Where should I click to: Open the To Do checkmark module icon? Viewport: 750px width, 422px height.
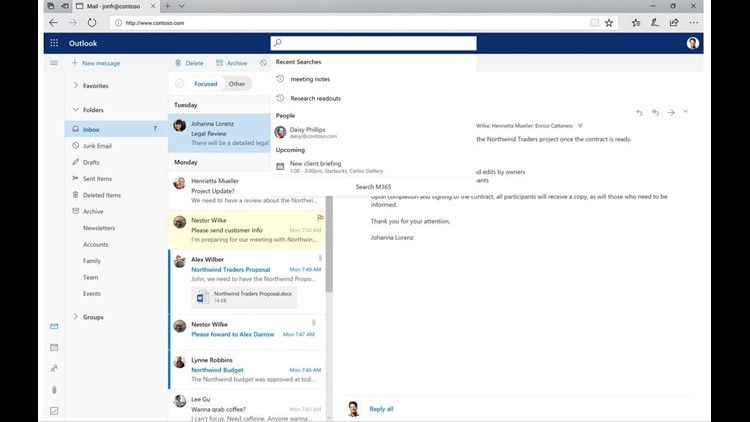point(54,411)
